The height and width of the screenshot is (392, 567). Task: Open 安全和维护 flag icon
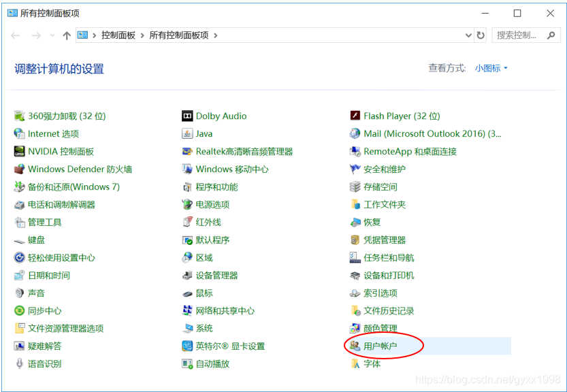point(355,169)
